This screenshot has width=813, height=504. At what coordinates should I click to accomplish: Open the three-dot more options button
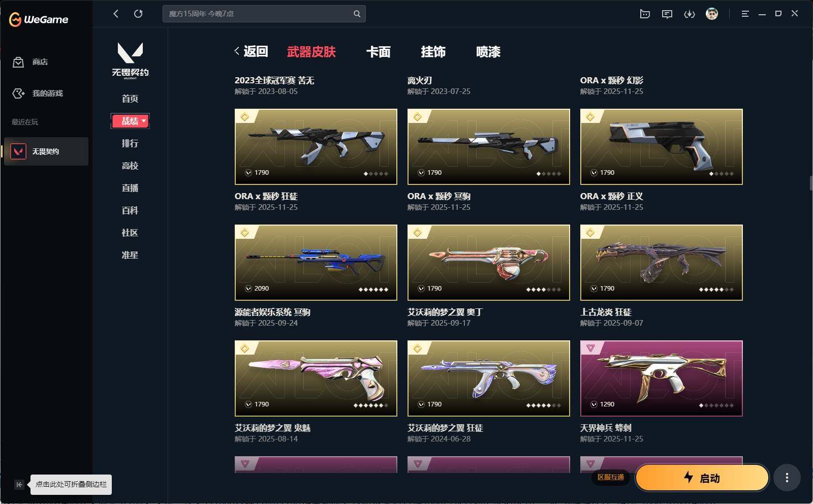tap(787, 478)
